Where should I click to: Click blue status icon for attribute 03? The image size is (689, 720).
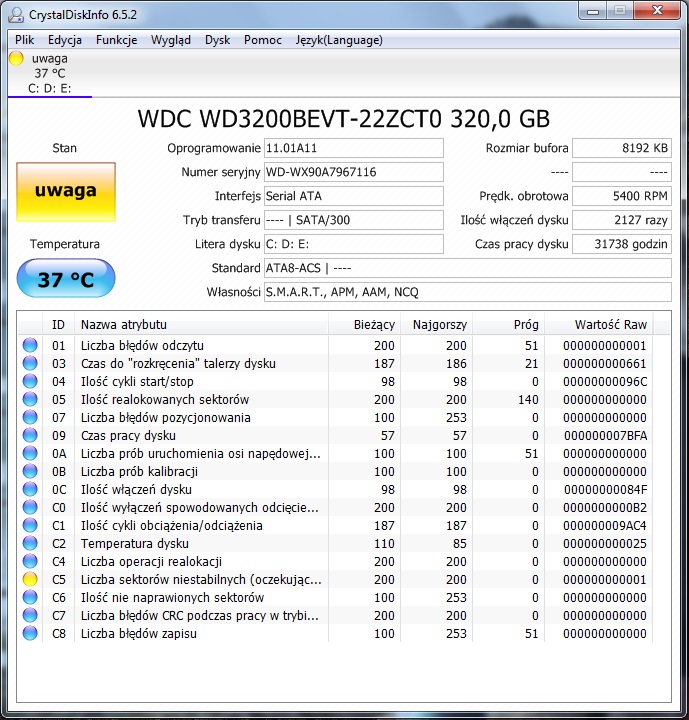[30, 363]
